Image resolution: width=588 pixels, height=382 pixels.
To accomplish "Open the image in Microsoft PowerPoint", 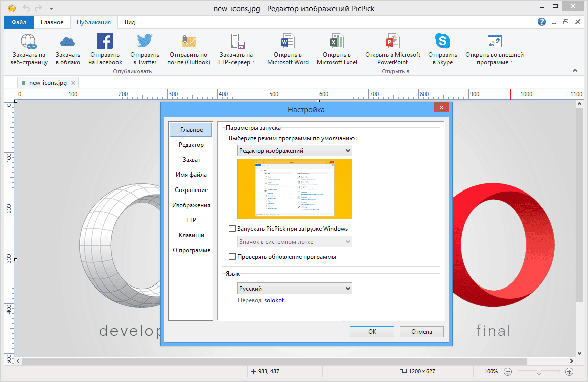I will pyautogui.click(x=392, y=41).
